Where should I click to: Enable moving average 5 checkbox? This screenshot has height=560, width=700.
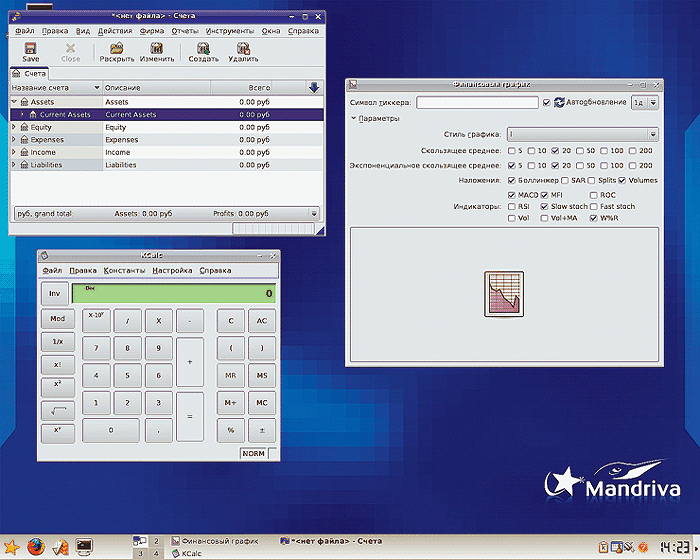pyautogui.click(x=512, y=151)
